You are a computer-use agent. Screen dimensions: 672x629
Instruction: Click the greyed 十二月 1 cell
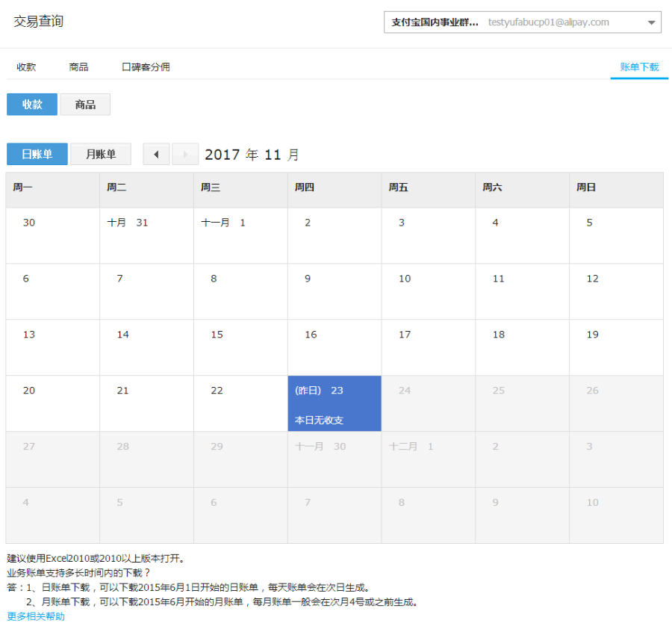click(x=428, y=459)
